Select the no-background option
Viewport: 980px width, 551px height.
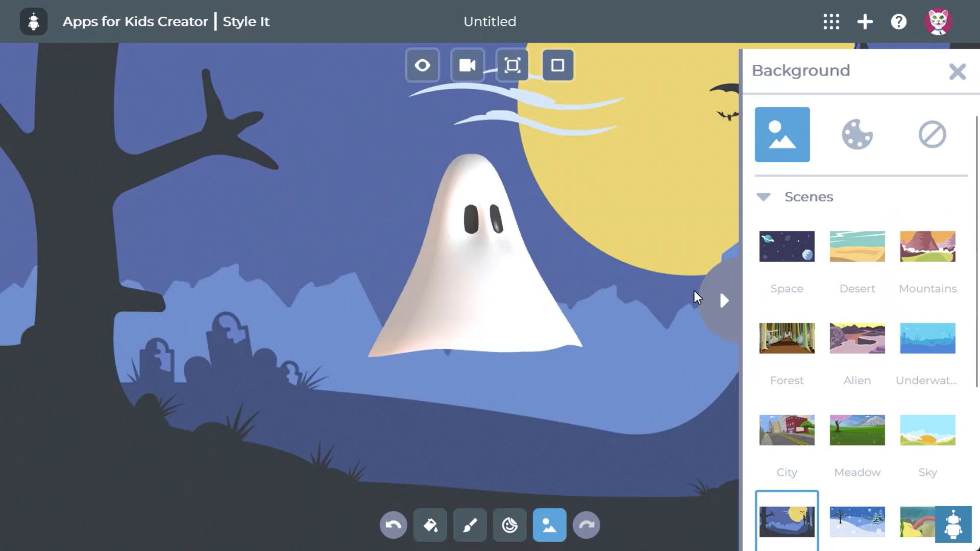click(932, 135)
